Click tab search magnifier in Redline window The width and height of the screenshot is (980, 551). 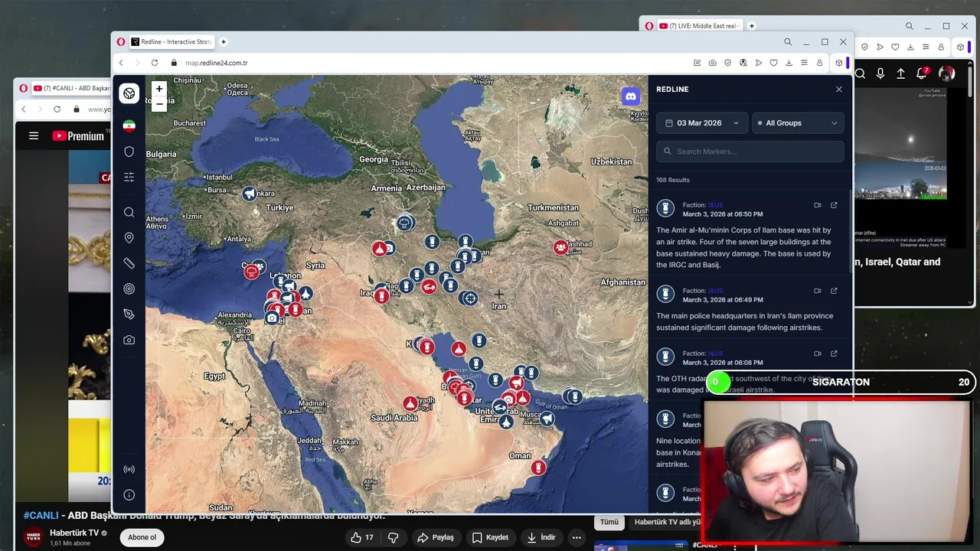[x=788, y=42]
